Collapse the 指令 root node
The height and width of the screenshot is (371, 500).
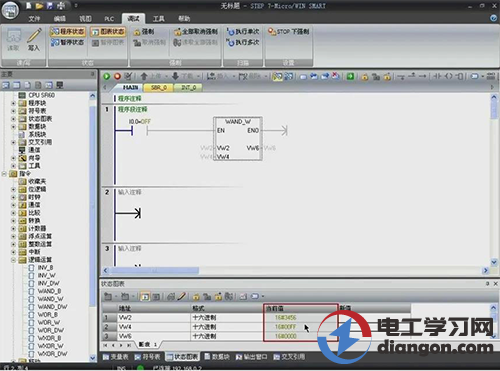[x=4, y=174]
